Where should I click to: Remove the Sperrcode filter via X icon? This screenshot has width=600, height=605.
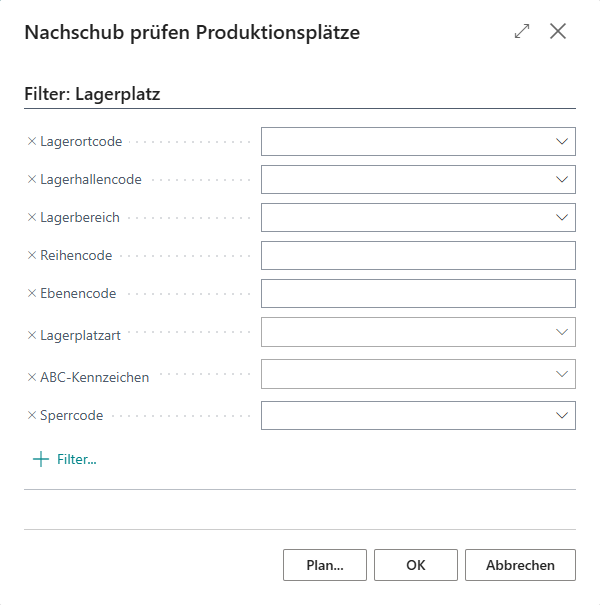tap(32, 415)
